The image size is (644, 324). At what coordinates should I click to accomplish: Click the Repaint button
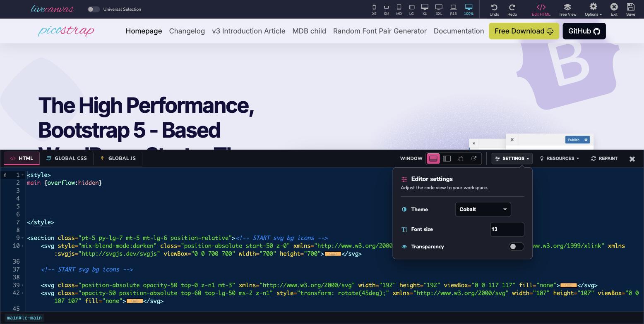604,158
